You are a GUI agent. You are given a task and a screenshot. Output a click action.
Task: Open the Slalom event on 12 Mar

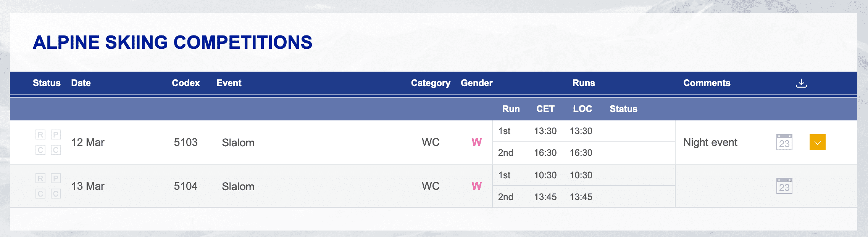pos(238,143)
